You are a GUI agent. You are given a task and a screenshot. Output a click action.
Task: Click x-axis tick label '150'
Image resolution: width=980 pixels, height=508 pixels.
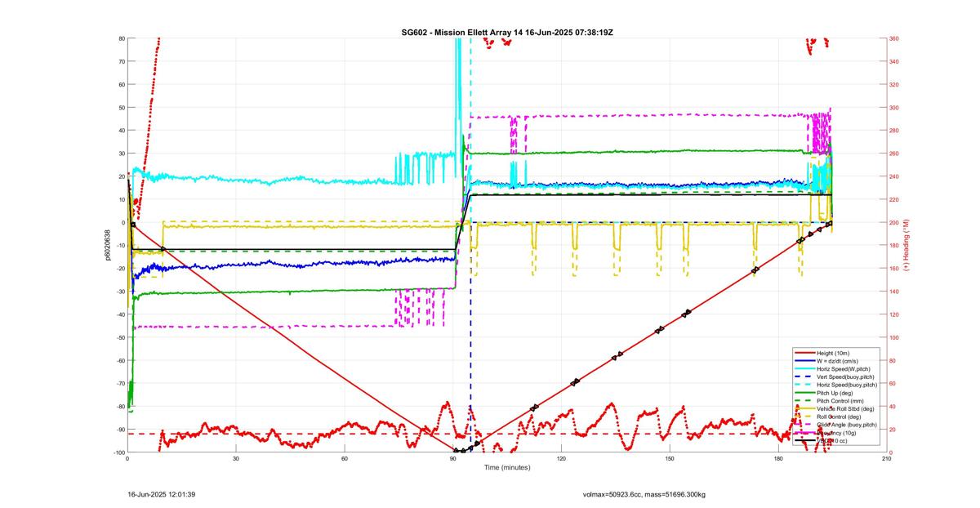point(670,459)
